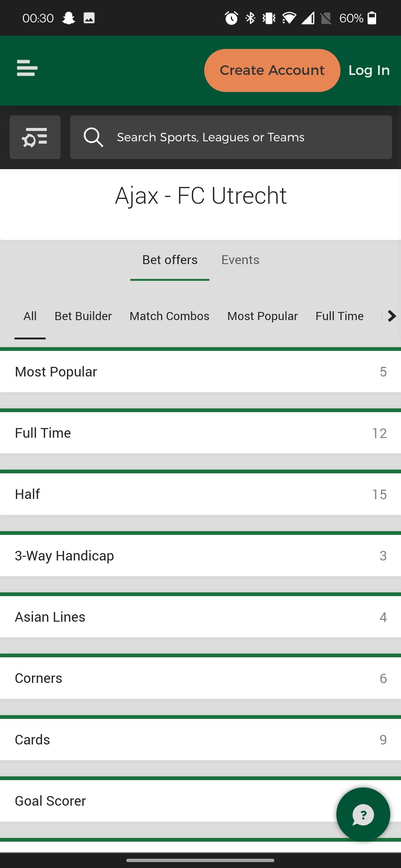401x868 pixels.
Task: Expand the Corners section
Action: point(200,678)
